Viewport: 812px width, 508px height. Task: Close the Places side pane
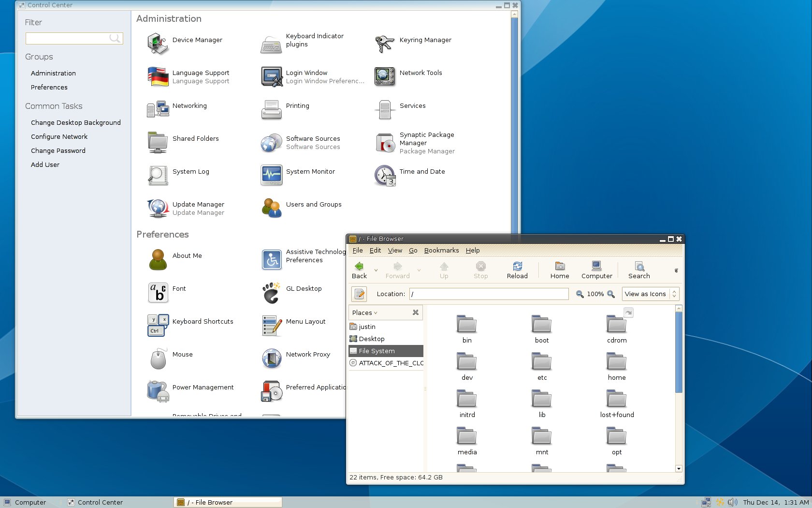(x=416, y=313)
